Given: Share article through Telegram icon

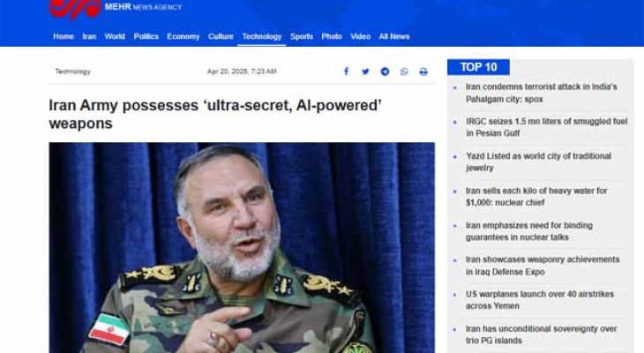Looking at the screenshot, I should click(385, 71).
